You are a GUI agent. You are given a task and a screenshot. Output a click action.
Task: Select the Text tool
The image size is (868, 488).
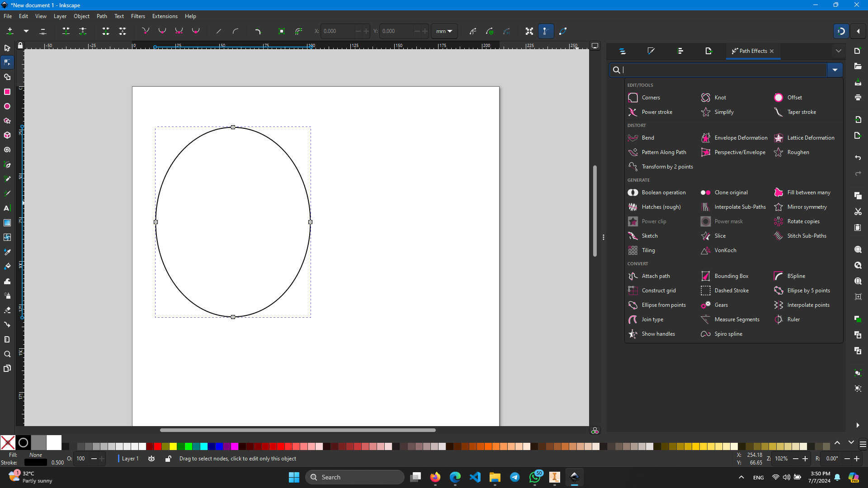pos(7,208)
